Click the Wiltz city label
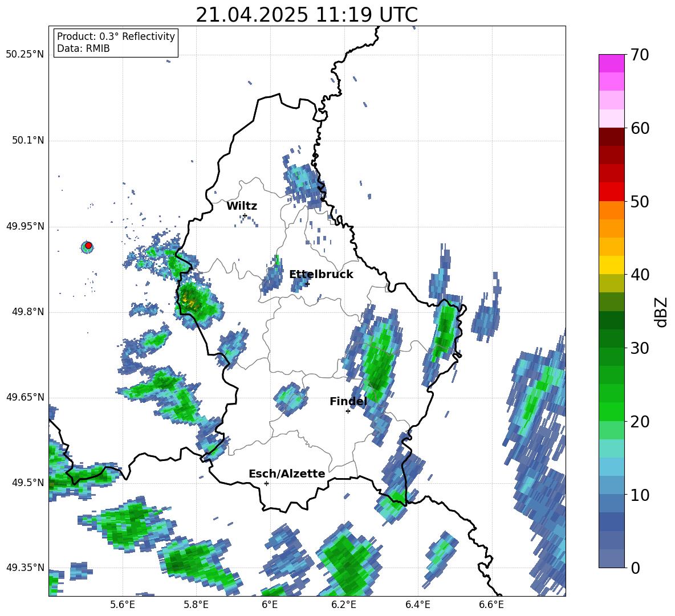Image resolution: width=675 pixels, height=616 pixels. [x=242, y=206]
